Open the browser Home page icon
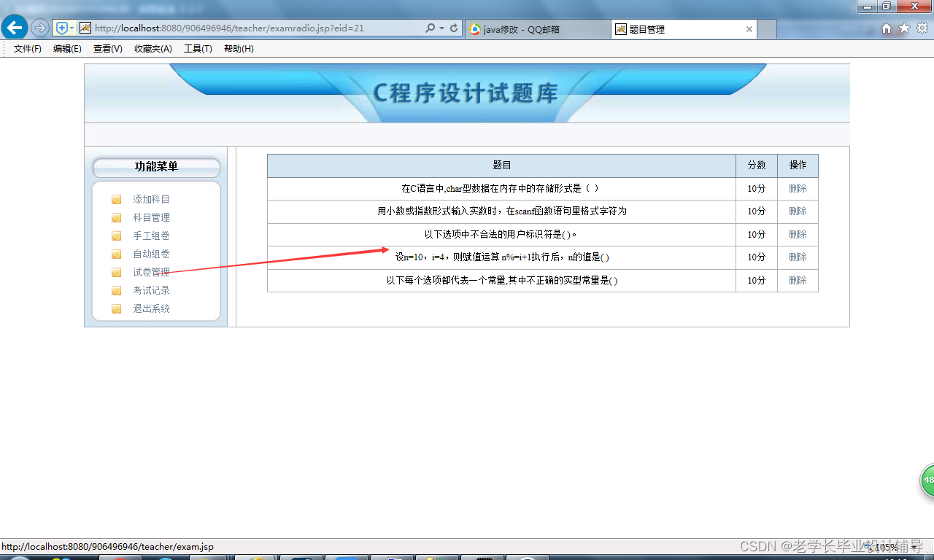Image resolution: width=934 pixels, height=560 pixels. point(886,28)
